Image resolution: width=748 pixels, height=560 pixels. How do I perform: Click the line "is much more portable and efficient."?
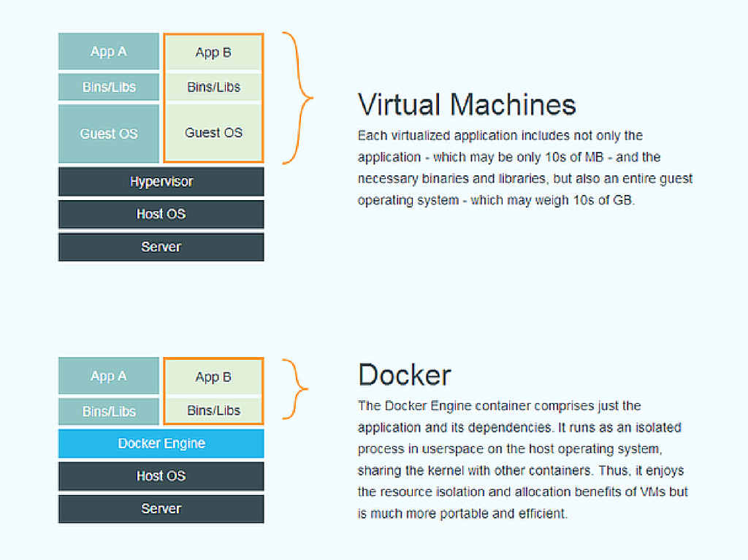coord(462,513)
